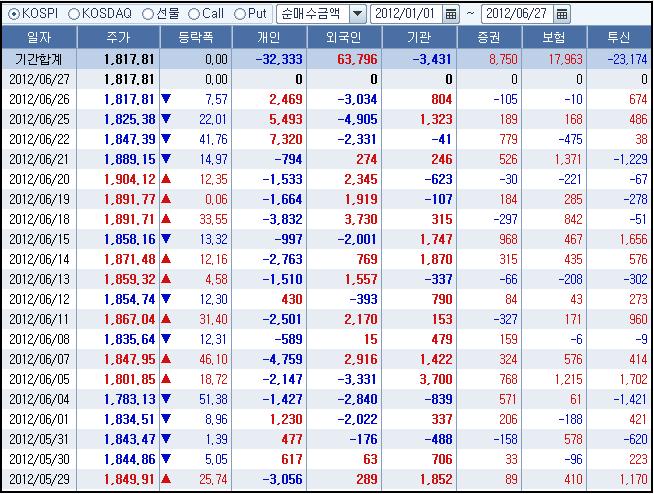Click the price 1,783.13
The height and width of the screenshot is (494, 654).
point(129,399)
